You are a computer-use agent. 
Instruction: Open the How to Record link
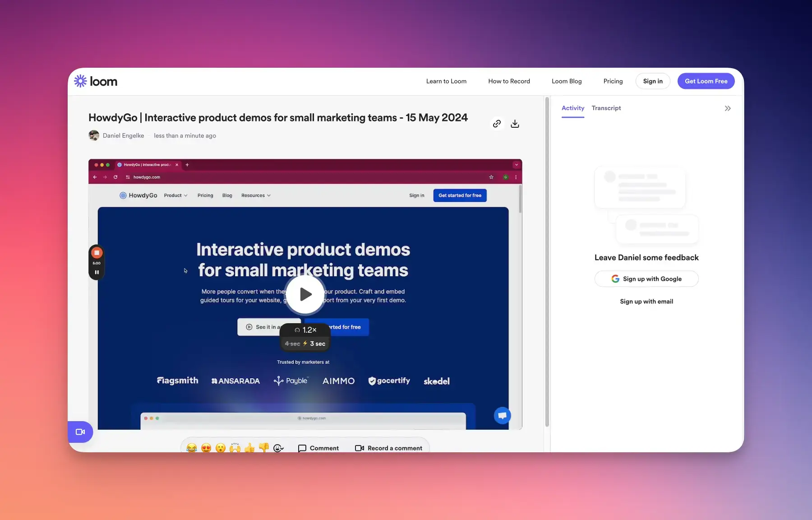509,81
